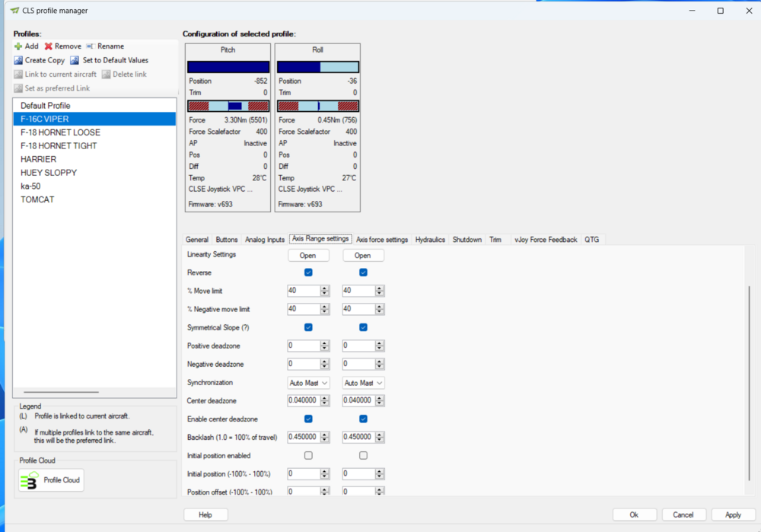Click the Roll force indicator bar
Screen dimensions: 761x532
pos(318,106)
